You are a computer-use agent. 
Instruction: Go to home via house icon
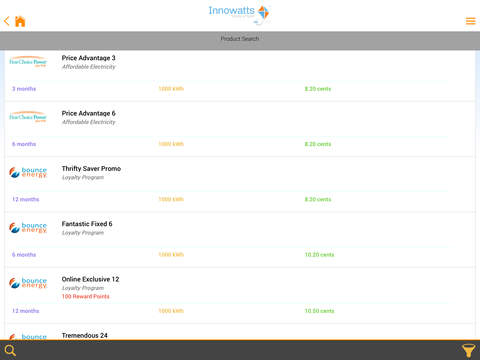click(20, 21)
